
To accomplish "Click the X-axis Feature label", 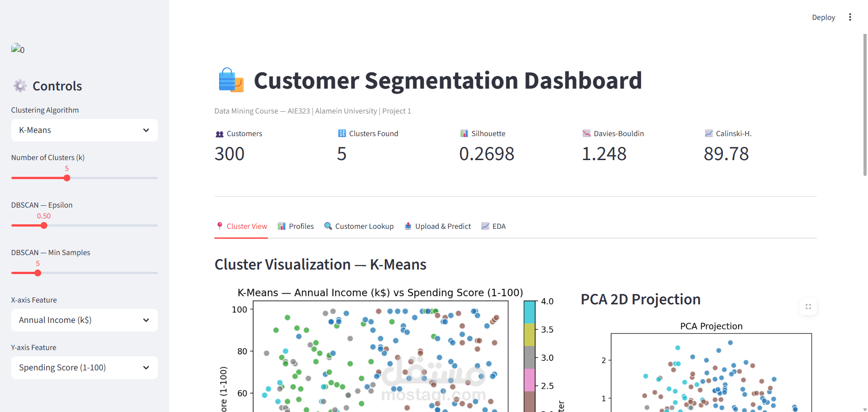I will pos(34,300).
